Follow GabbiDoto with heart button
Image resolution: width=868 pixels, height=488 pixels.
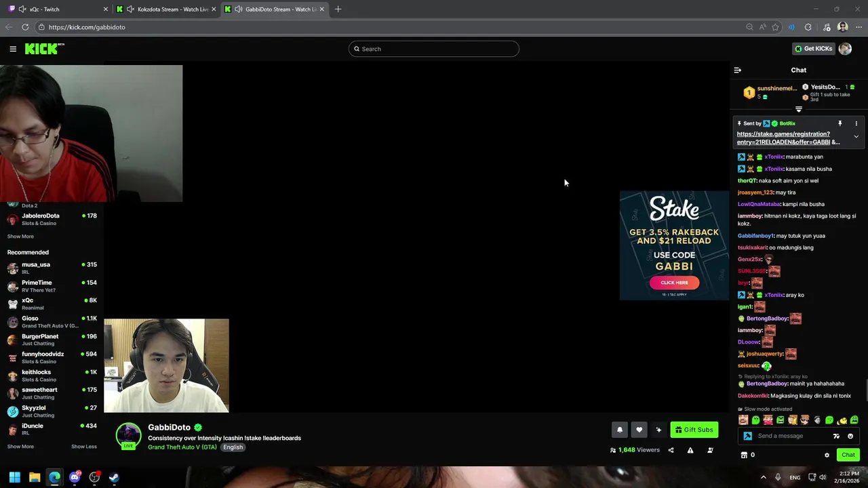pyautogui.click(x=639, y=430)
